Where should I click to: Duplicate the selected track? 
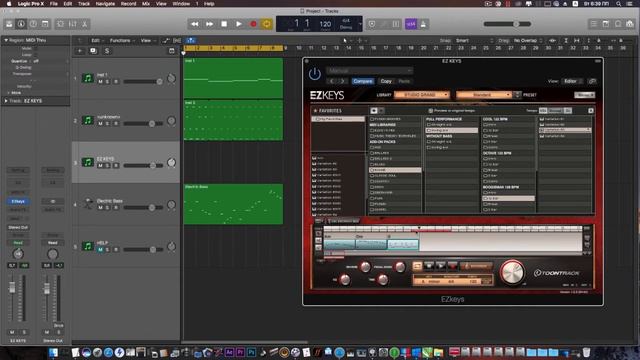[93, 51]
